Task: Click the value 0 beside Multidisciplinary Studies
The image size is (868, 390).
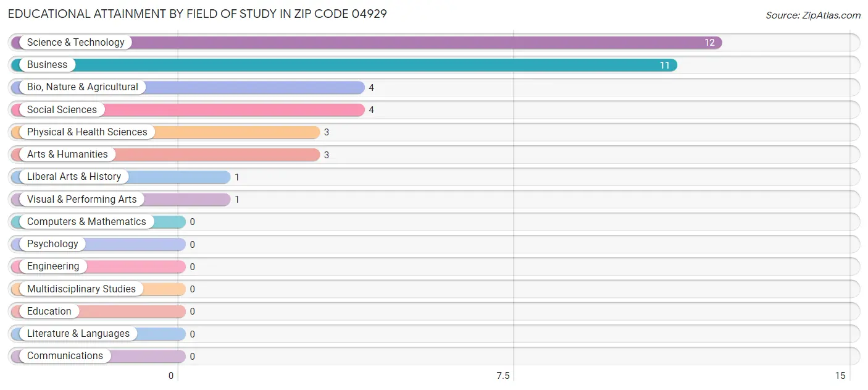Action: pos(192,289)
